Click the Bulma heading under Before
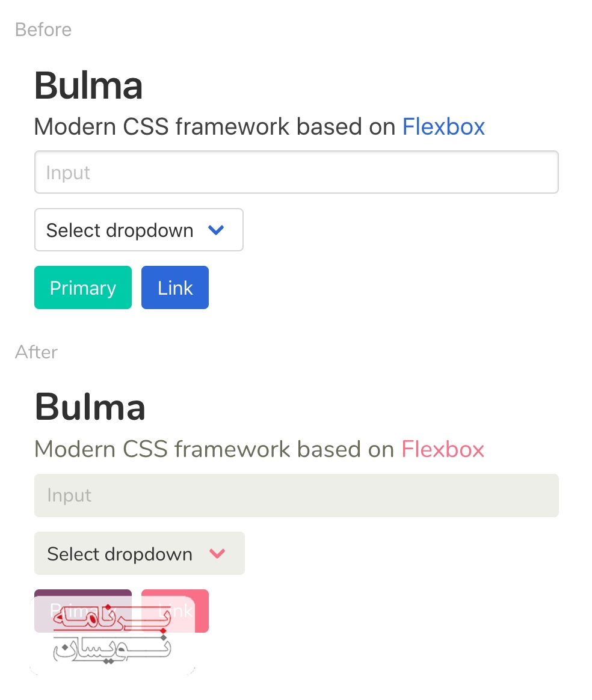 tap(88, 85)
